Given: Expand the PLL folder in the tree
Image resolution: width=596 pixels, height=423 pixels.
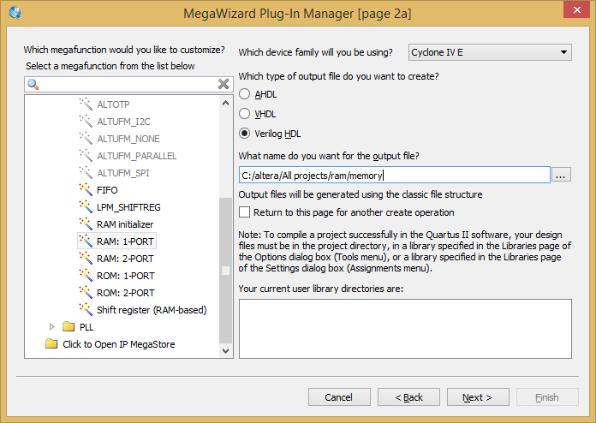Looking at the screenshot, I should (x=52, y=326).
